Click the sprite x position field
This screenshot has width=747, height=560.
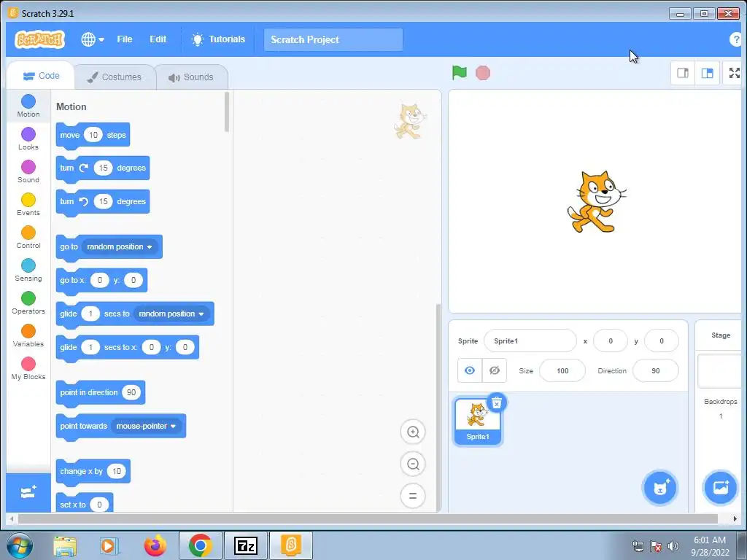tap(611, 341)
